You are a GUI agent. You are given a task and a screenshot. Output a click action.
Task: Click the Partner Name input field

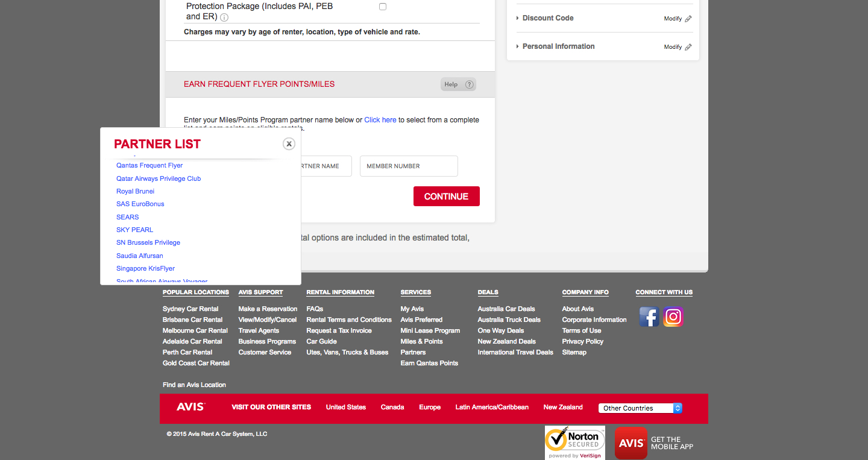[x=326, y=166]
